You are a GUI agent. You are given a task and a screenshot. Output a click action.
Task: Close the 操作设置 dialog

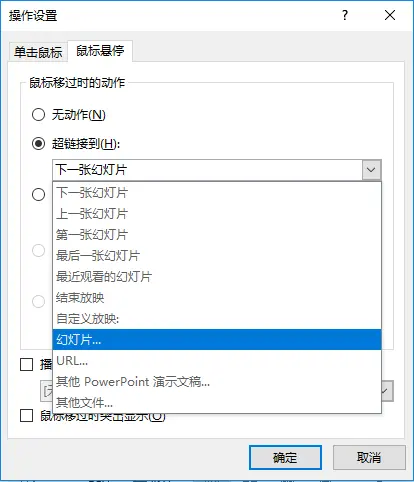pyautogui.click(x=390, y=15)
